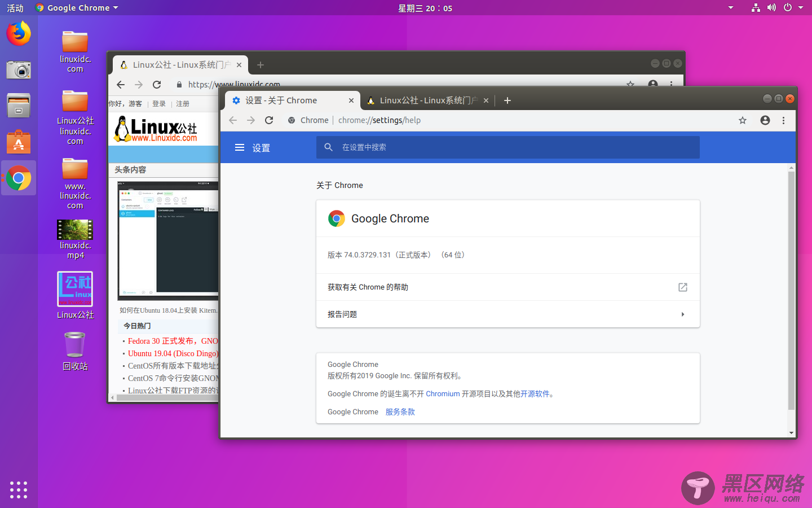Screen dimensions: 812x508
Task: Show applications grid at dock bottom
Action: [19, 489]
